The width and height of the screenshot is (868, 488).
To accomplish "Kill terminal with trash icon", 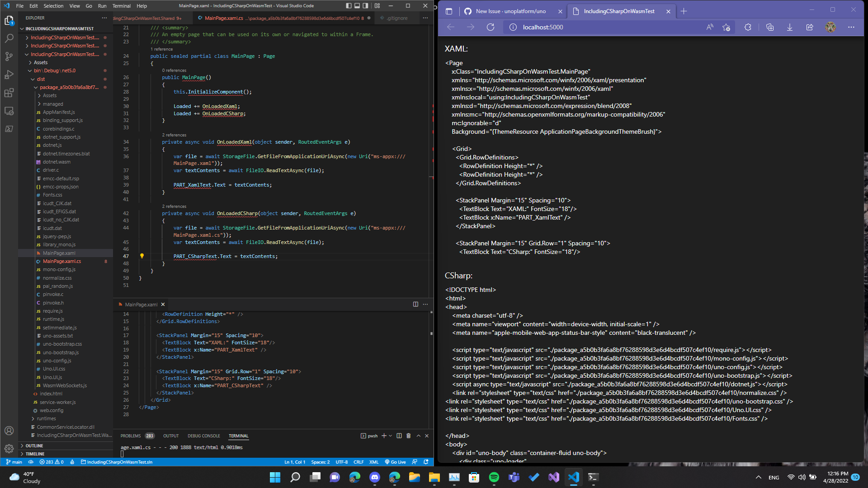I will coord(409,436).
